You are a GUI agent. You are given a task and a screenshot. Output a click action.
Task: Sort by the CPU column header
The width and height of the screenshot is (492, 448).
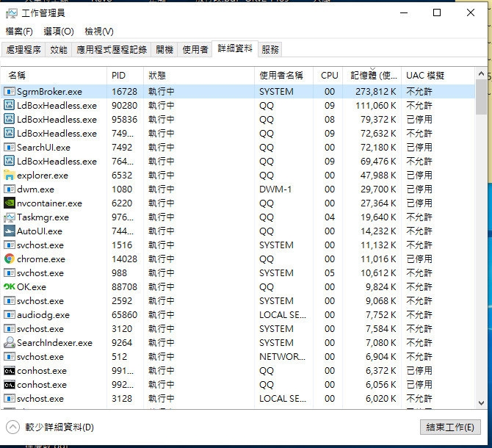tap(330, 76)
